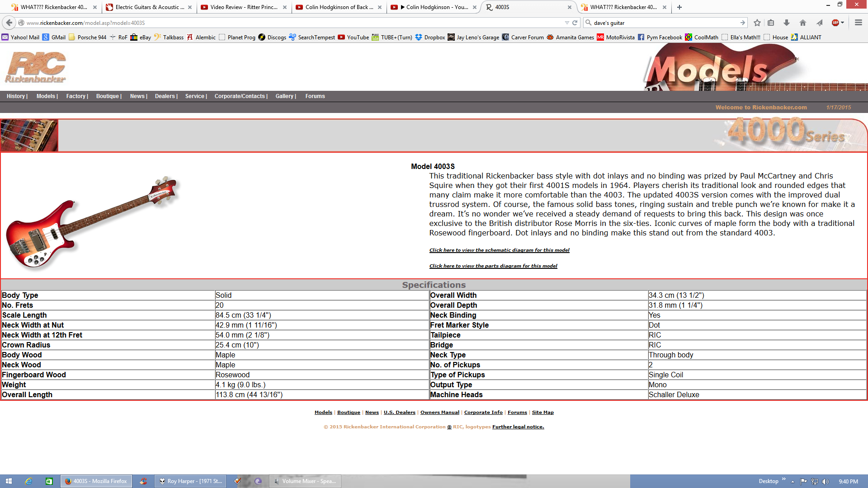
Task: Open the bookmarks list icon
Action: pyautogui.click(x=771, y=23)
